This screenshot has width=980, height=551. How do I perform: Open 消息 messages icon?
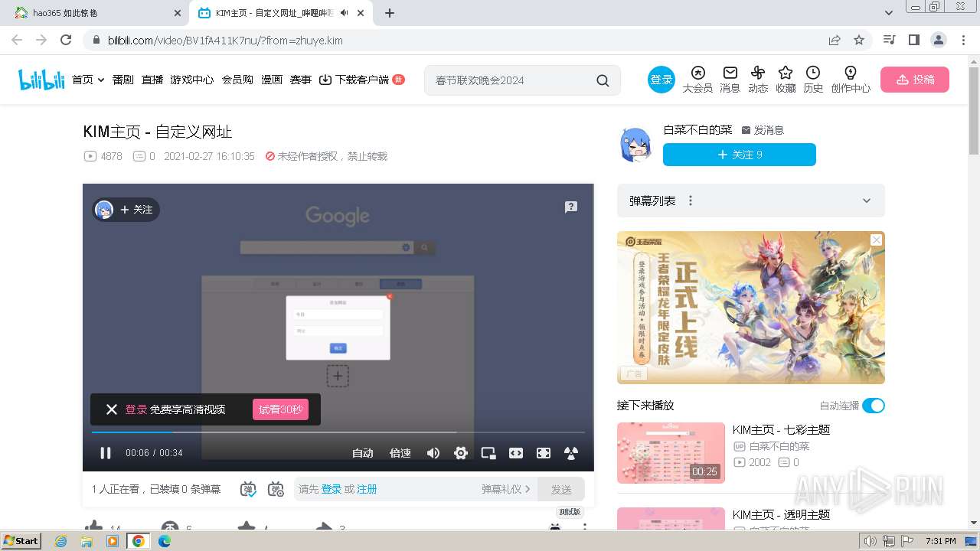pos(730,80)
